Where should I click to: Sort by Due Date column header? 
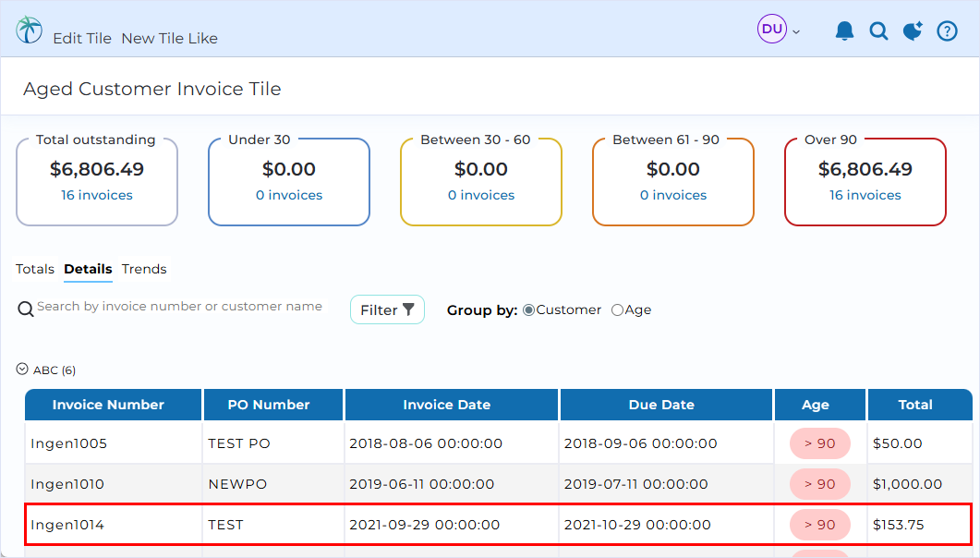click(666, 405)
